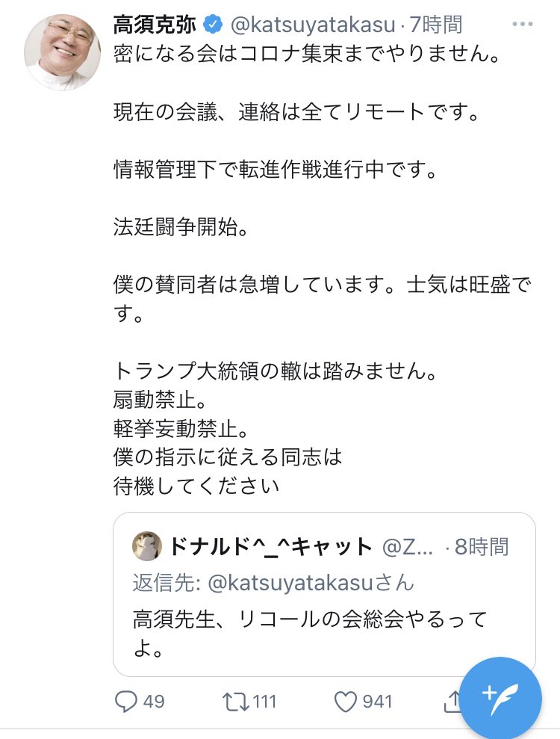Click the blue verified badge
Viewport: 560px width, 739px height.
[x=212, y=25]
